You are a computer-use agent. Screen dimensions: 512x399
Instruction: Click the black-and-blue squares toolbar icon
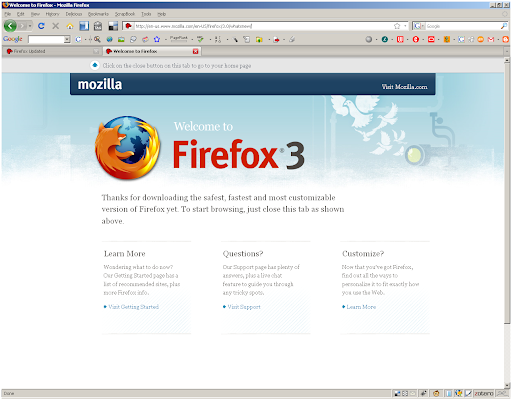113,26
